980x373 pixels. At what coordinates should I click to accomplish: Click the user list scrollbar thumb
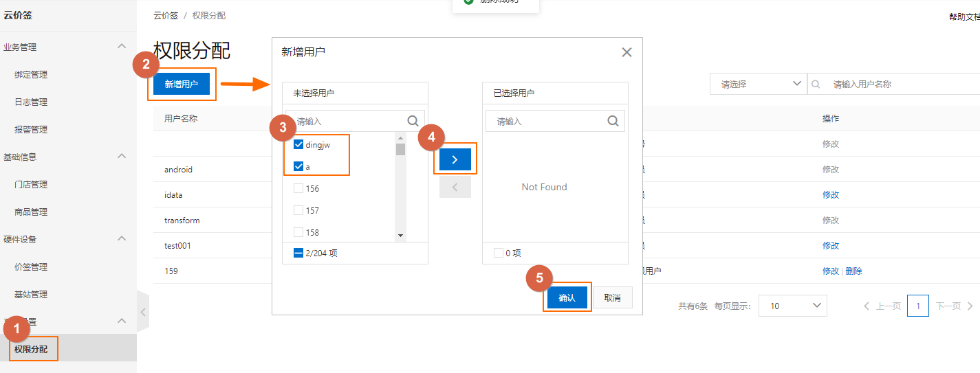click(x=400, y=149)
